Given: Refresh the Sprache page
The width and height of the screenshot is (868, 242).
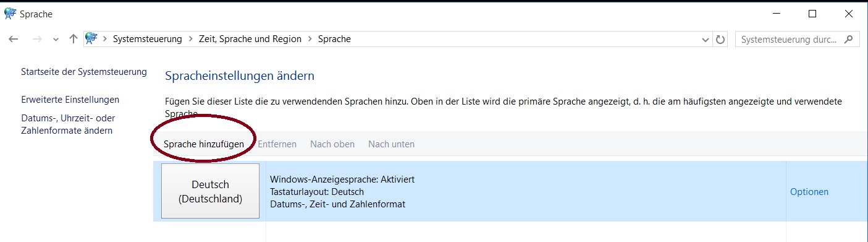Looking at the screenshot, I should tap(720, 40).
